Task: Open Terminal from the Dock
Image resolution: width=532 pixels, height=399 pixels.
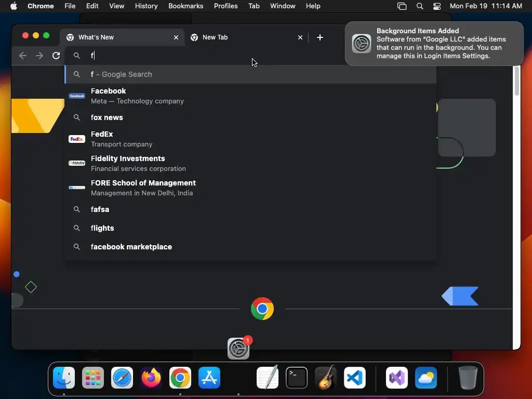Action: pos(297,378)
